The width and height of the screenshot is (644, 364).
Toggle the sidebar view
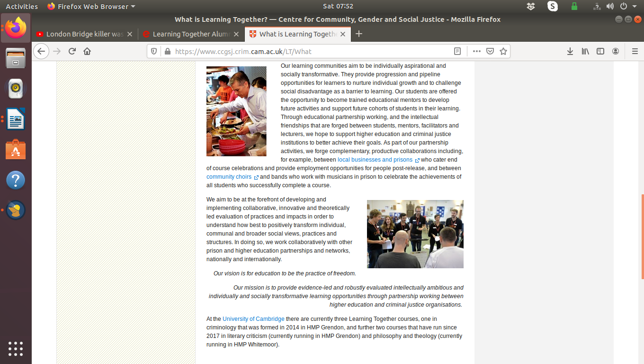click(600, 51)
